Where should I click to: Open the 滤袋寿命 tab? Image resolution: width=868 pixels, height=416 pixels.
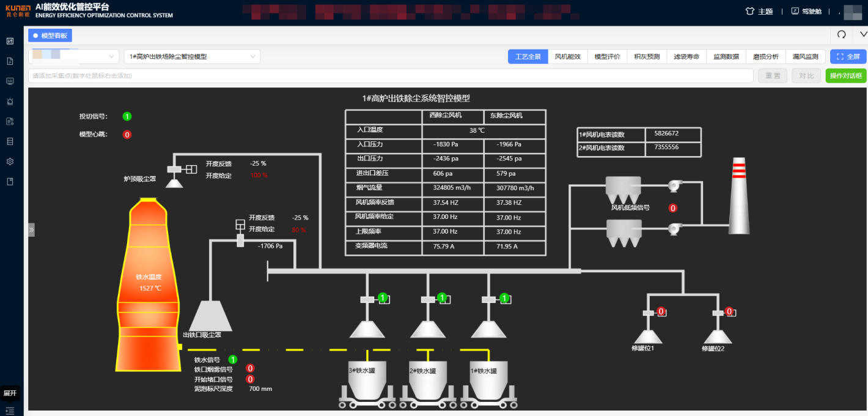[686, 57]
